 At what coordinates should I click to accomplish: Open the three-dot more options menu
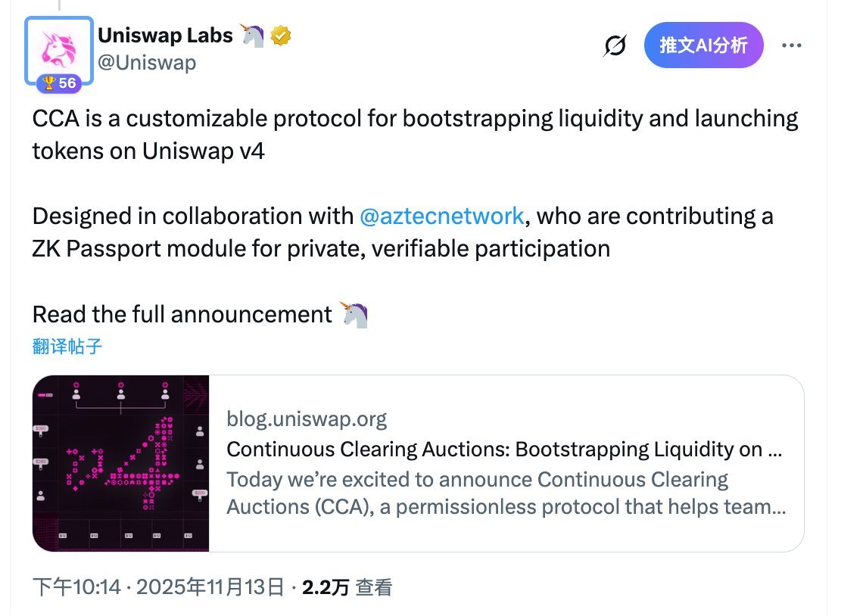(x=791, y=45)
